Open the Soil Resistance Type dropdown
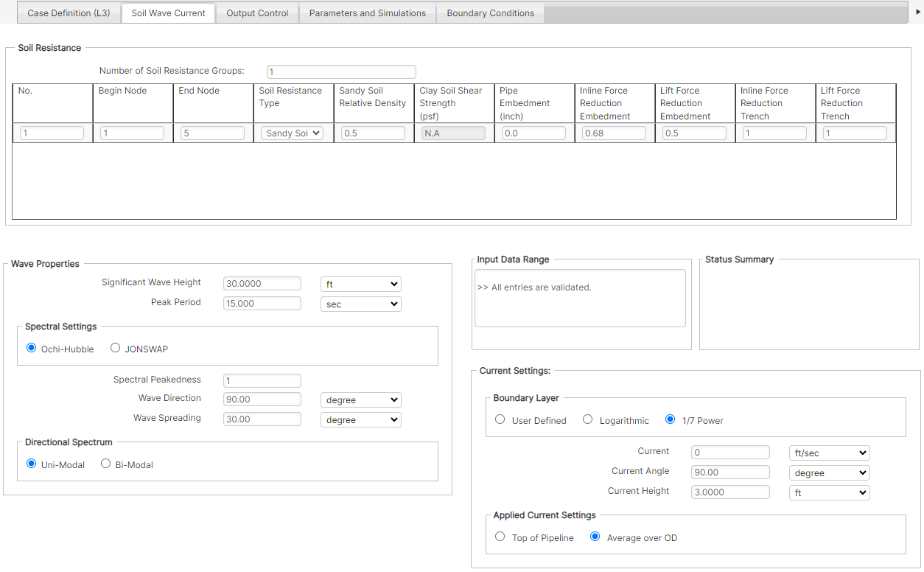Screen dimensions: 924x572 [292, 133]
